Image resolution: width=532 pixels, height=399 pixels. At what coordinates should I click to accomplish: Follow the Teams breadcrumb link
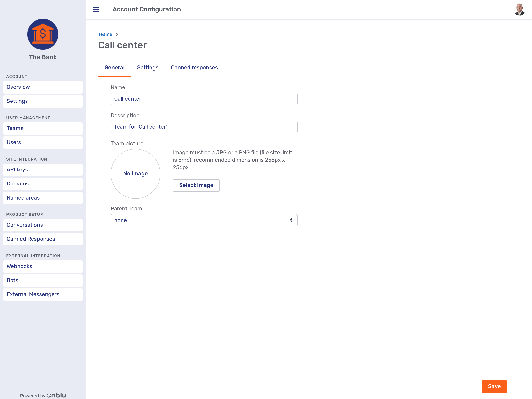[x=105, y=34]
